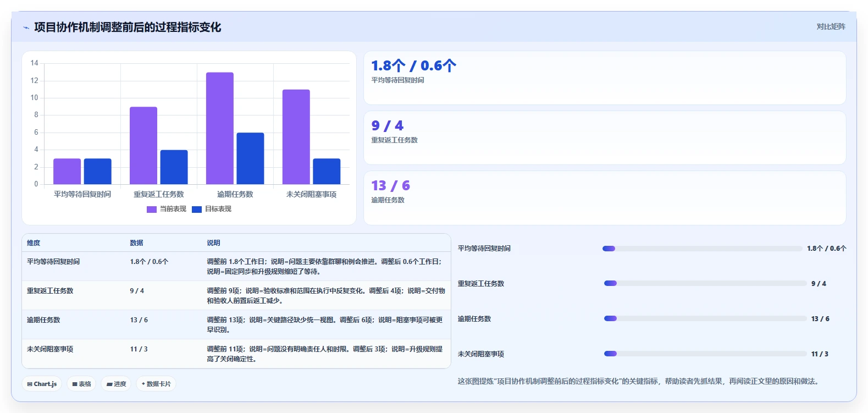868x413 pixels.
Task: Click blue bar for 平均等待回复时间
Action: tap(97, 172)
